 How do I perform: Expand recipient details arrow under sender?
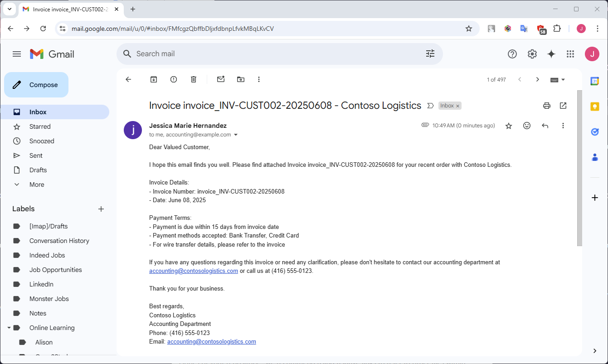coord(236,135)
